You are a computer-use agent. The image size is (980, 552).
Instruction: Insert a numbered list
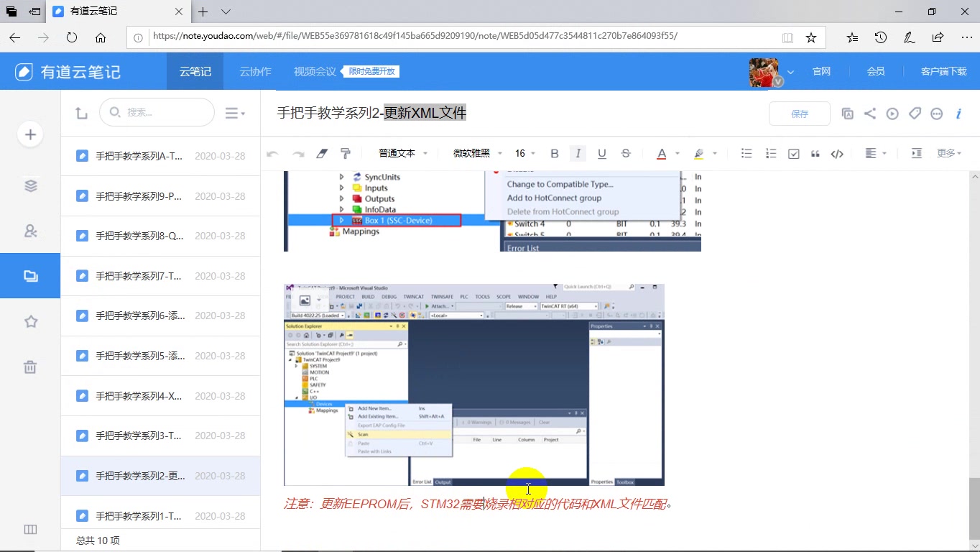771,153
